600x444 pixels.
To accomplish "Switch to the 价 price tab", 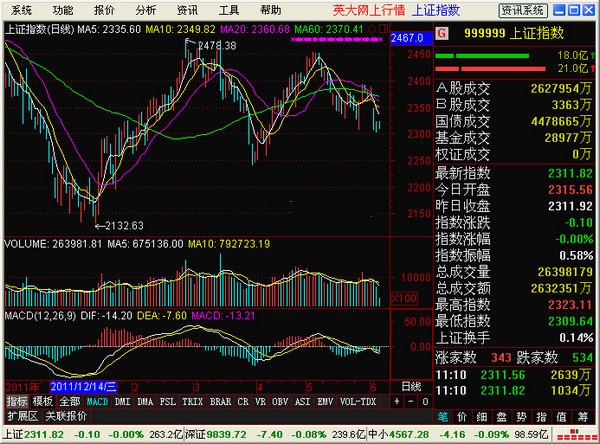I will 462,415.
